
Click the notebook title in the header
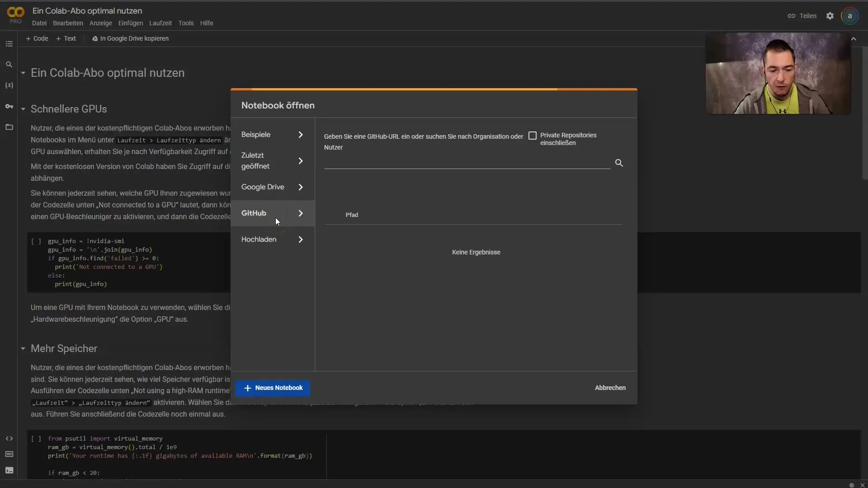87,11
